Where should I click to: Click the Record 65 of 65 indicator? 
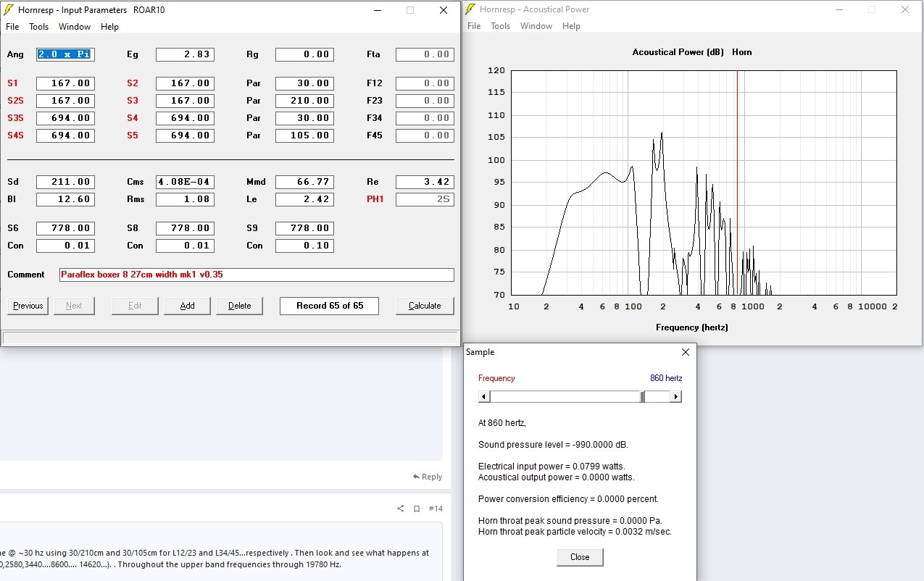point(330,306)
